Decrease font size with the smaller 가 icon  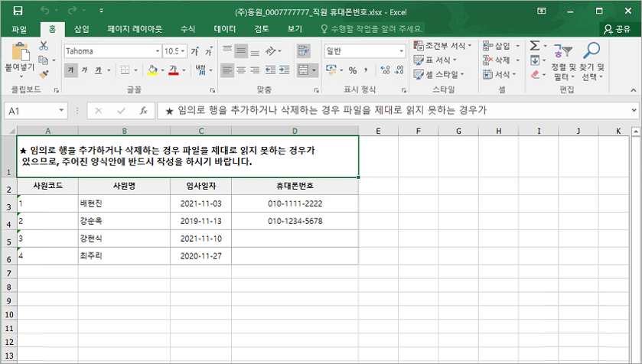209,51
